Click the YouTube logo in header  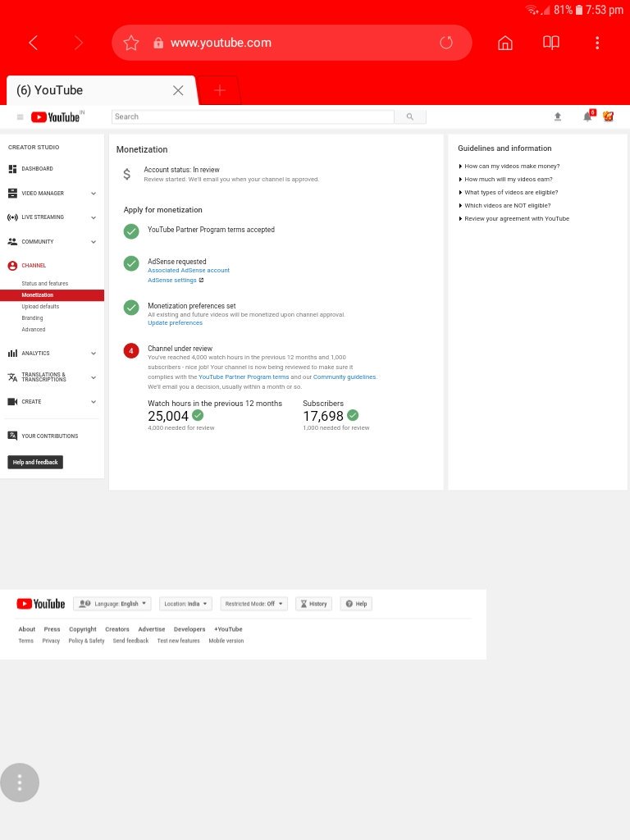(x=55, y=116)
